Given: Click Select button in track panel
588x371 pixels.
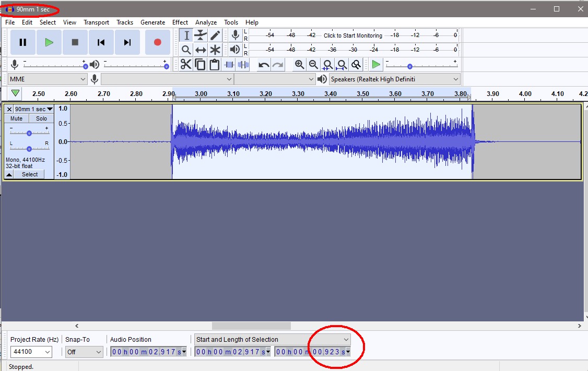Looking at the screenshot, I should click(x=30, y=174).
